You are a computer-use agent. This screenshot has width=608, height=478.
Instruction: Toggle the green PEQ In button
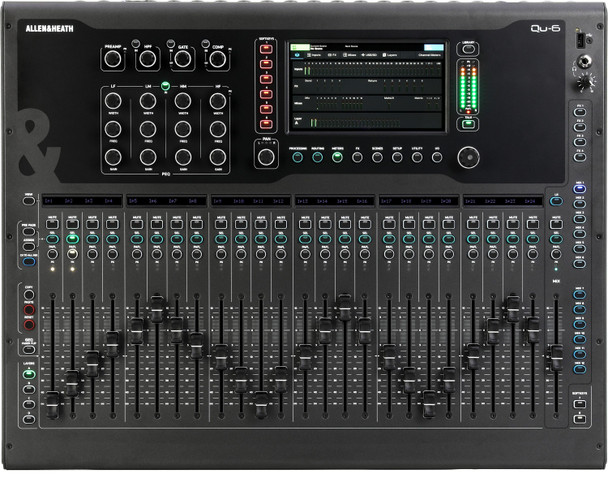[x=165, y=85]
